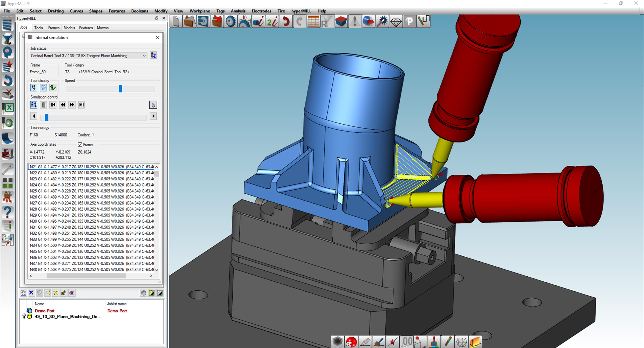Toggle the Frame checkbox under Axis coordinates

(x=80, y=145)
